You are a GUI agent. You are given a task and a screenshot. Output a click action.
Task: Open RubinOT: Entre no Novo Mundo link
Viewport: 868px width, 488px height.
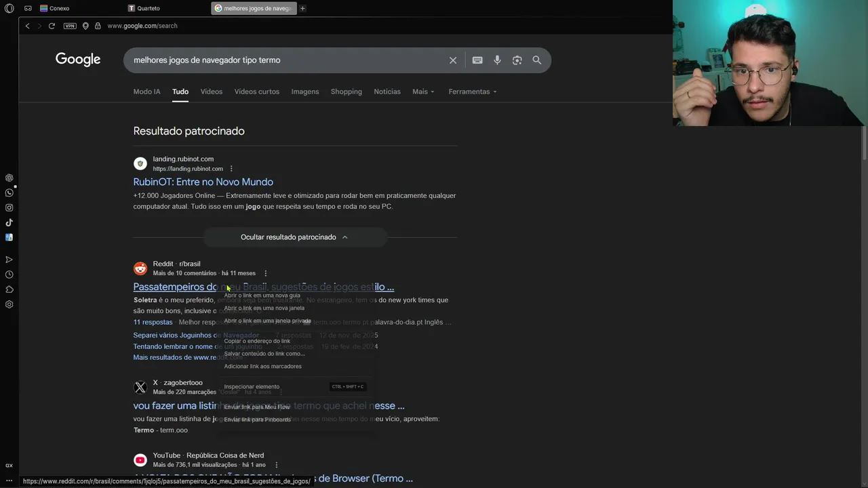pyautogui.click(x=203, y=182)
